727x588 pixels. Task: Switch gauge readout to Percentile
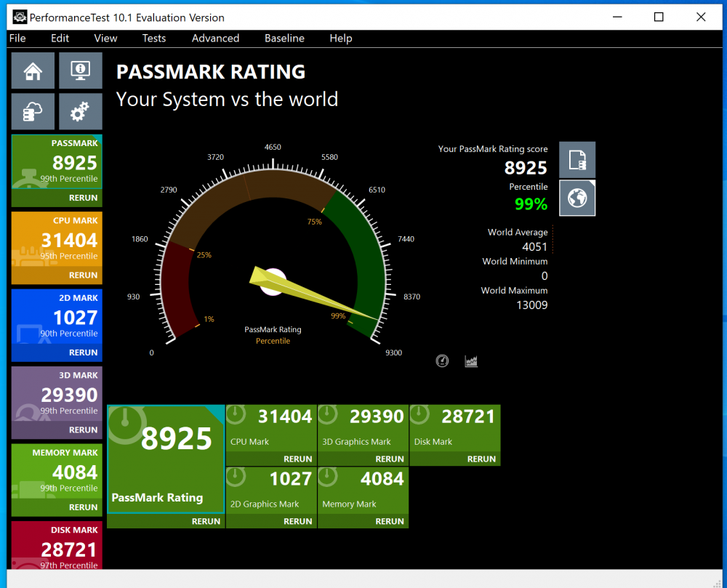click(x=273, y=341)
